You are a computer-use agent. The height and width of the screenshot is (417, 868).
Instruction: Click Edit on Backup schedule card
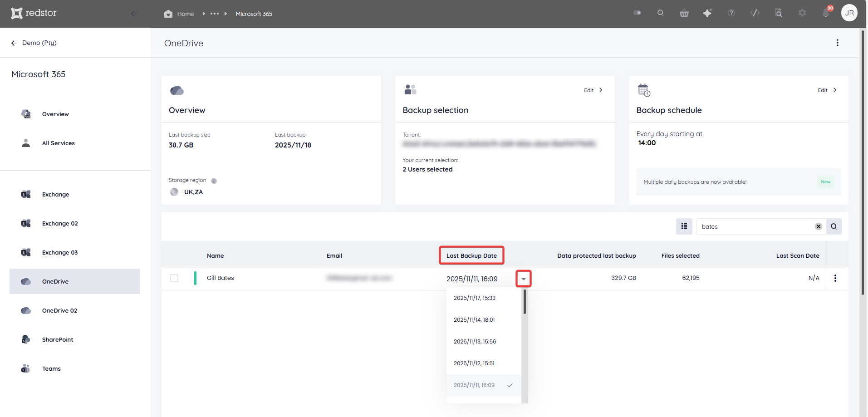(827, 90)
